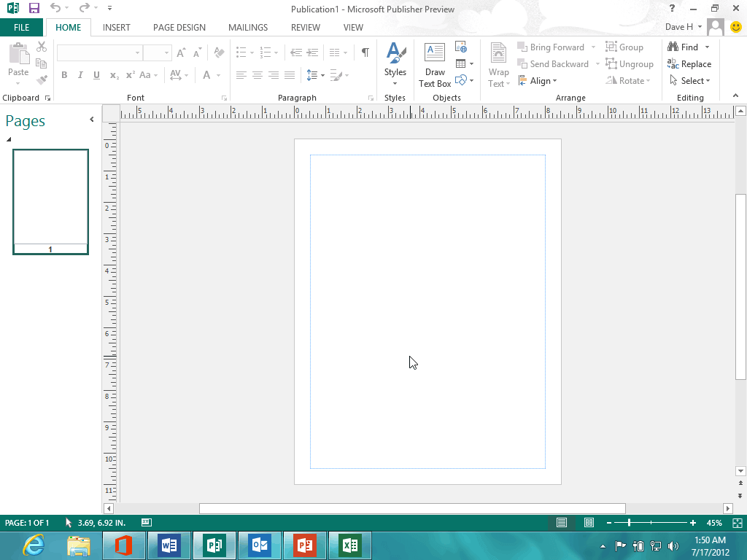Open the Font Color picker
The height and width of the screenshot is (560, 747).
(212, 75)
